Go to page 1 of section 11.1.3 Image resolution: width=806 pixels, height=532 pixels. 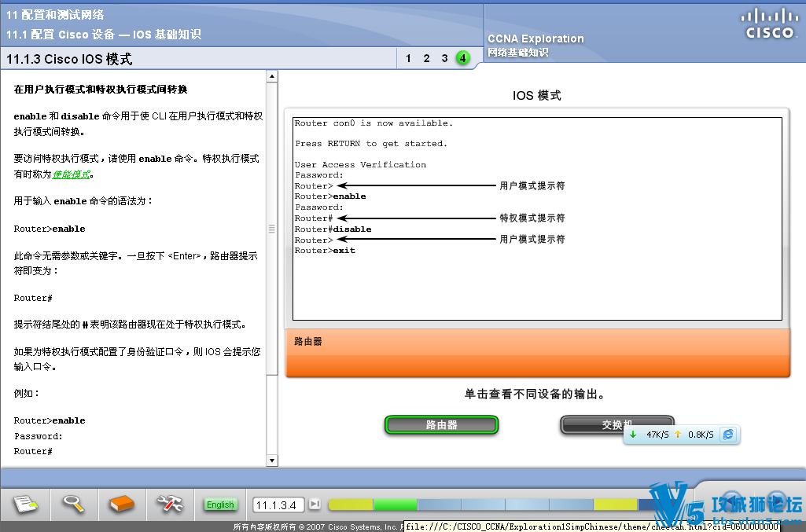click(x=408, y=58)
